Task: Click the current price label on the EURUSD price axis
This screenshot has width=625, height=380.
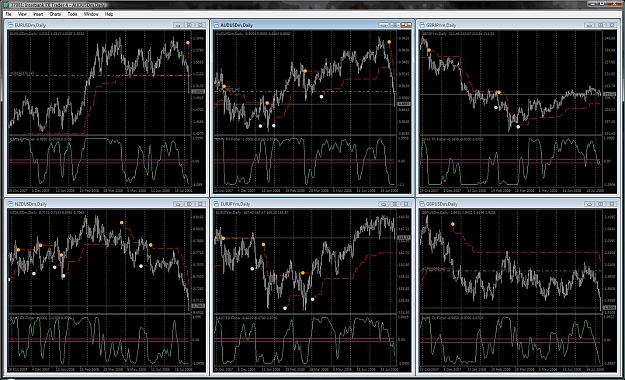Action: 198,92
